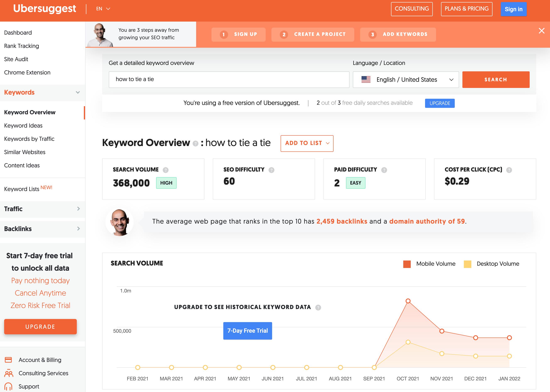Click the 7-Day Free Trial button

[x=248, y=330]
